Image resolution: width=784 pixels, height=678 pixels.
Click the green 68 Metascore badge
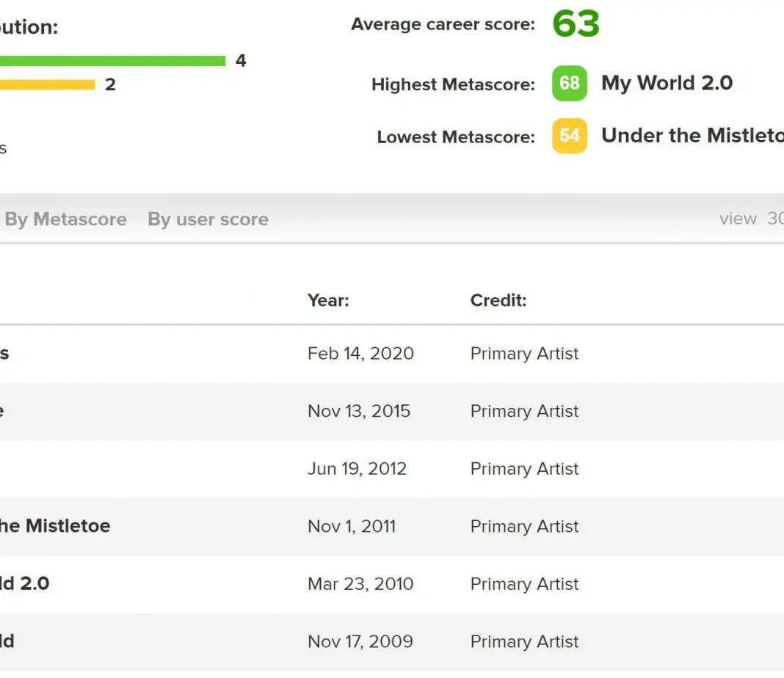pos(569,84)
